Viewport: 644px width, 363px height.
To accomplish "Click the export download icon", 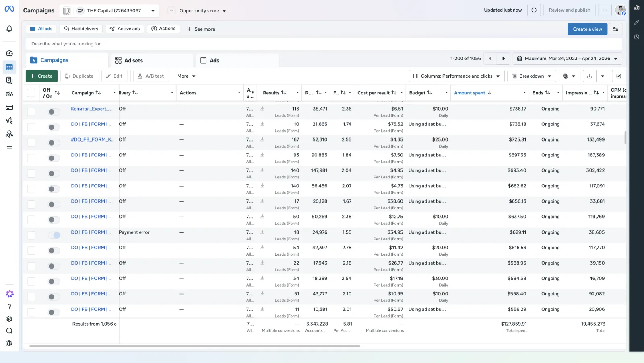I will tap(590, 76).
